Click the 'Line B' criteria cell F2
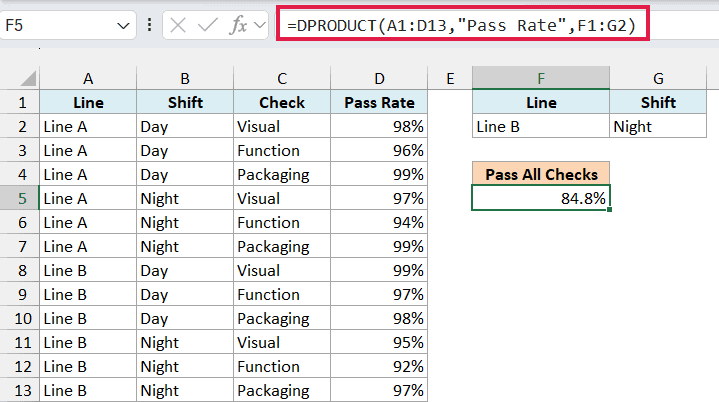 tap(541, 127)
